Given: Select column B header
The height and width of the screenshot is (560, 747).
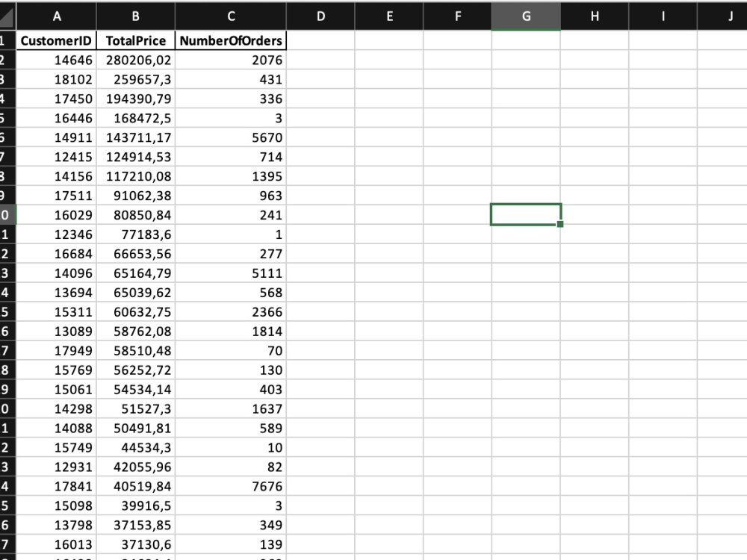Looking at the screenshot, I should coord(136,16).
